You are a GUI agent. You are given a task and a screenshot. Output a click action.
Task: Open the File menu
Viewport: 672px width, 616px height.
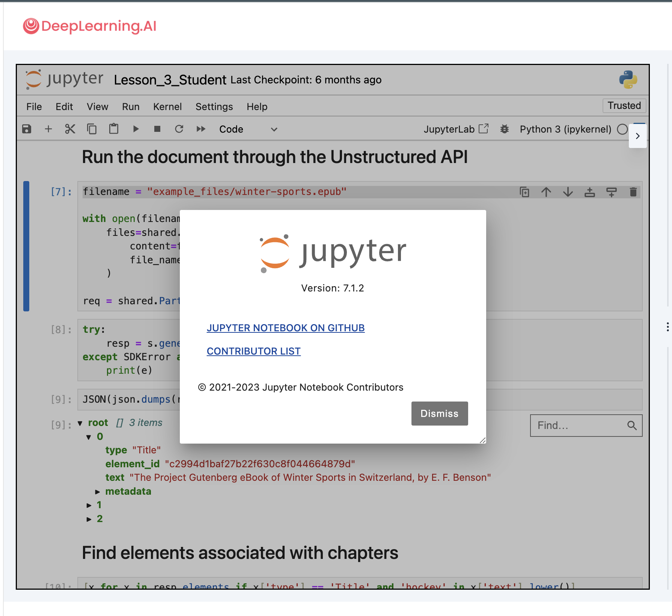(34, 107)
